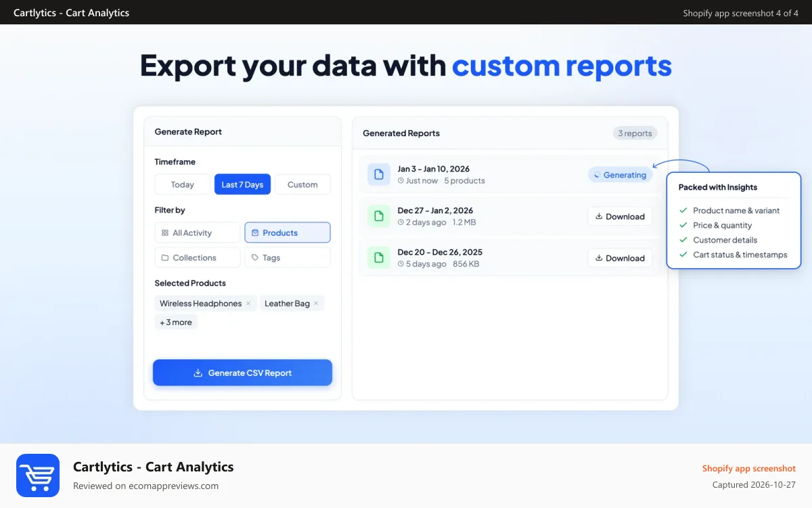Click the Leather Bag product chip
This screenshot has height=508, width=812.
click(292, 303)
